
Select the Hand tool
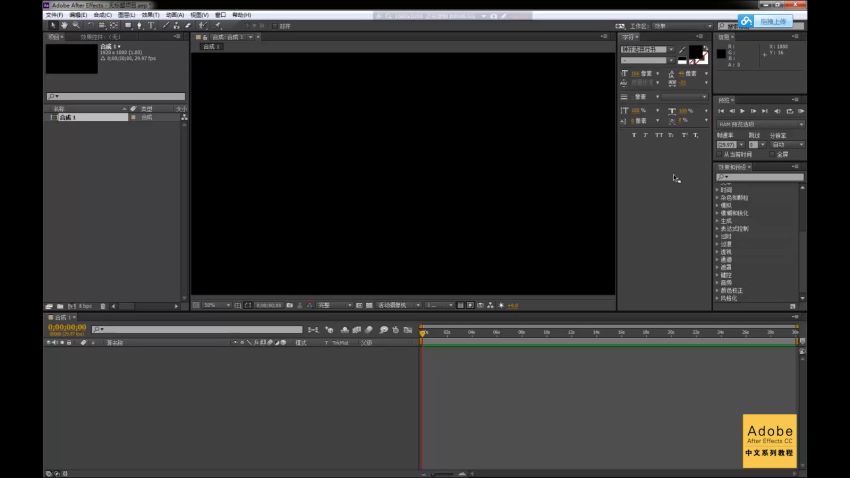tap(64, 25)
